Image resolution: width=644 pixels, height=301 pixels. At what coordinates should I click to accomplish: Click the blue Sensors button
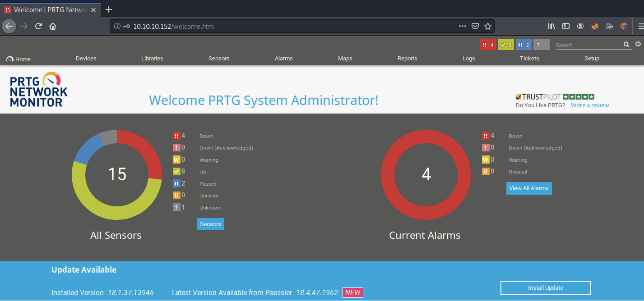coord(211,224)
